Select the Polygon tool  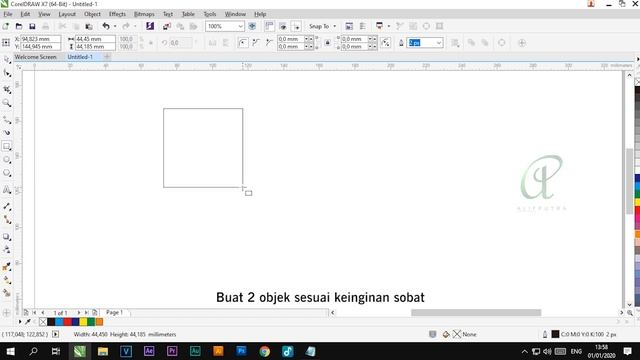point(7,173)
